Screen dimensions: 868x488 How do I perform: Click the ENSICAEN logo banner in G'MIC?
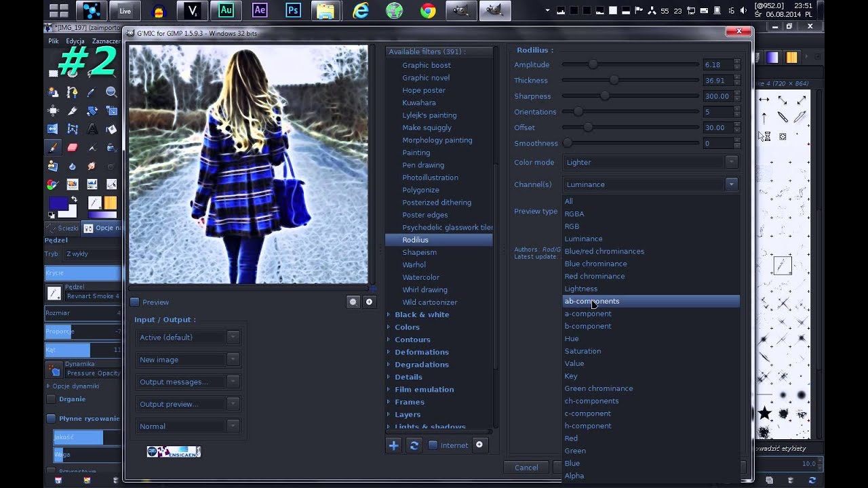[174, 451]
